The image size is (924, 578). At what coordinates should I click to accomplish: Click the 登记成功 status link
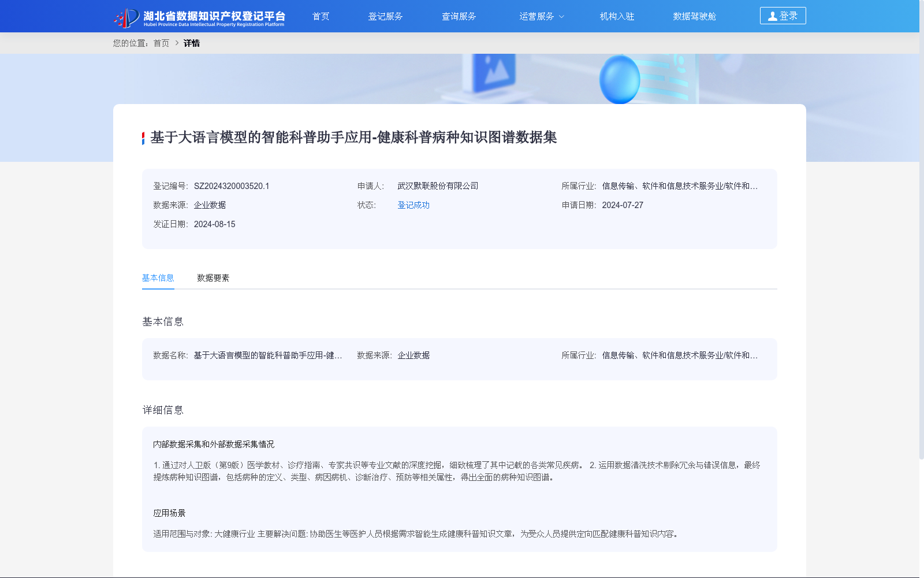[x=413, y=205]
